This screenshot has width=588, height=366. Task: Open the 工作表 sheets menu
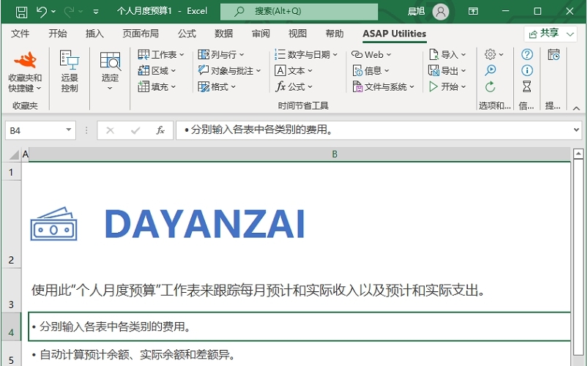click(x=161, y=55)
